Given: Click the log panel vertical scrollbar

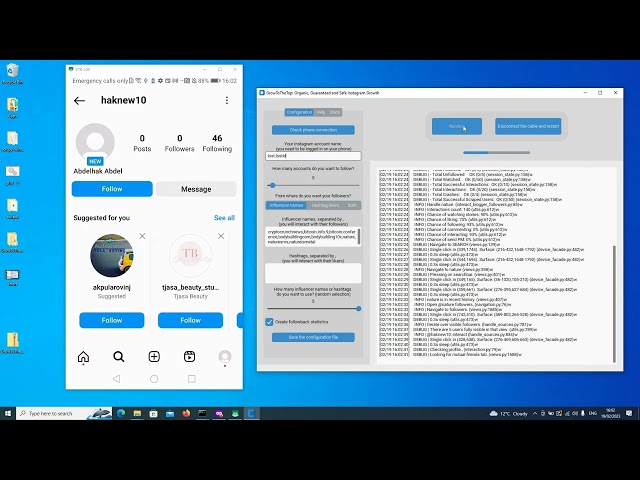Looking at the screenshot, I should (613, 304).
